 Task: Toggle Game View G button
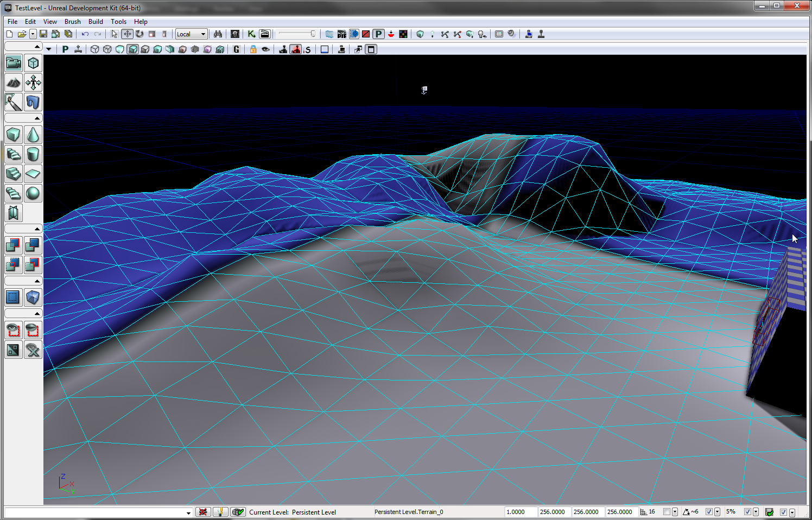click(x=236, y=49)
